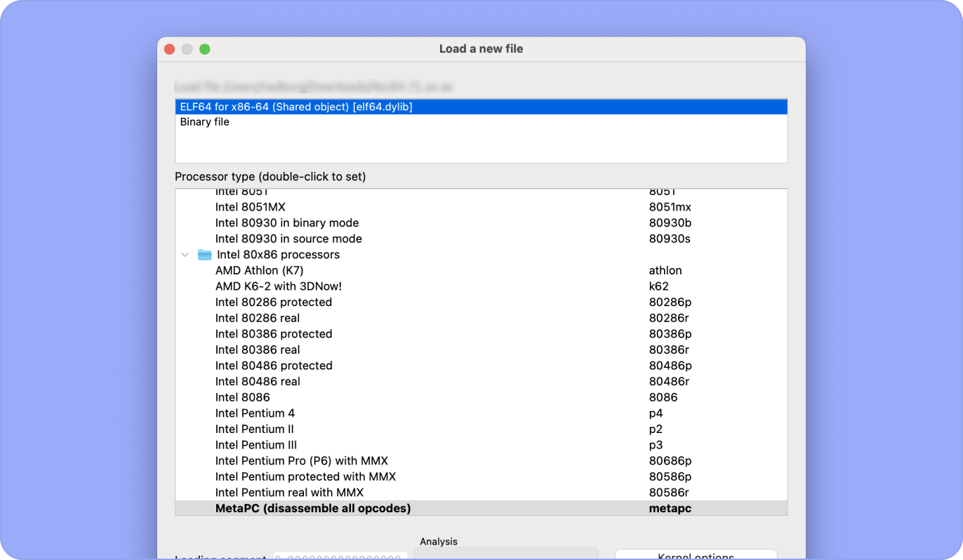This screenshot has width=963, height=560.
Task: Collapse the Intel 80x86 processors group
Action: pyautogui.click(x=185, y=254)
